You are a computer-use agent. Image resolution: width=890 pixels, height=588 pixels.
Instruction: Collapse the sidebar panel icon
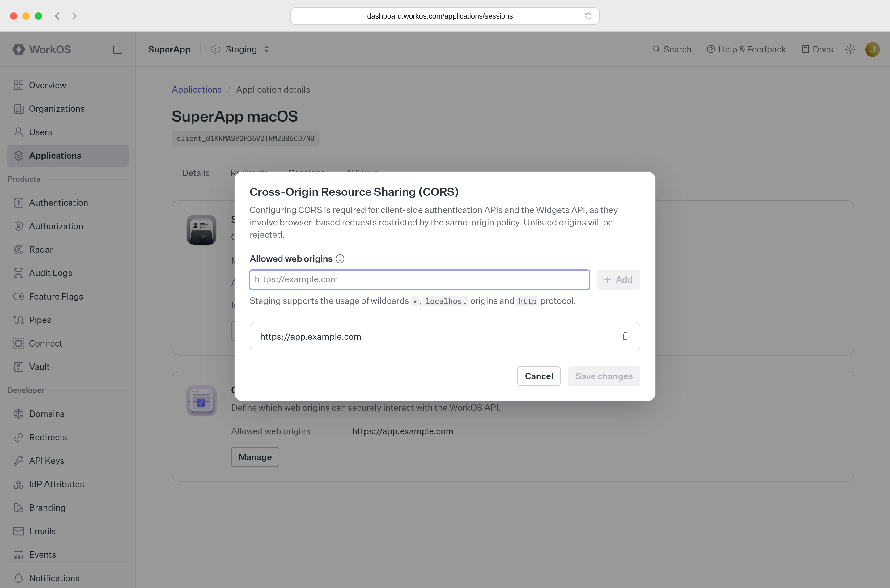118,49
